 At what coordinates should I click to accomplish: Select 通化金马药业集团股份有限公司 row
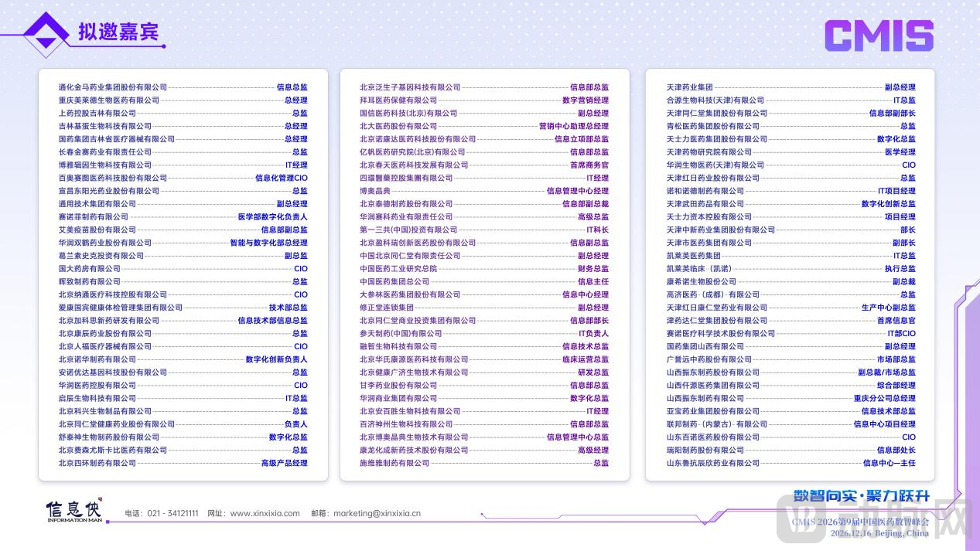(x=183, y=87)
